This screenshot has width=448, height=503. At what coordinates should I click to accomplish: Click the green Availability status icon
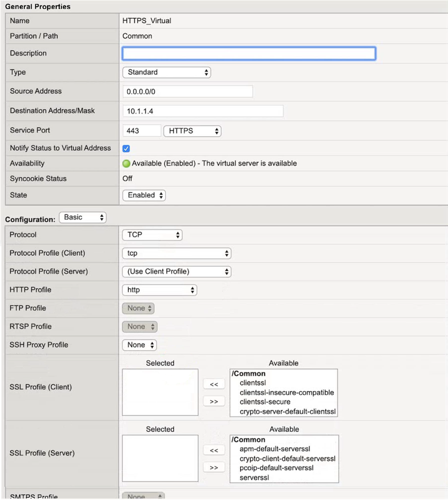tap(126, 164)
